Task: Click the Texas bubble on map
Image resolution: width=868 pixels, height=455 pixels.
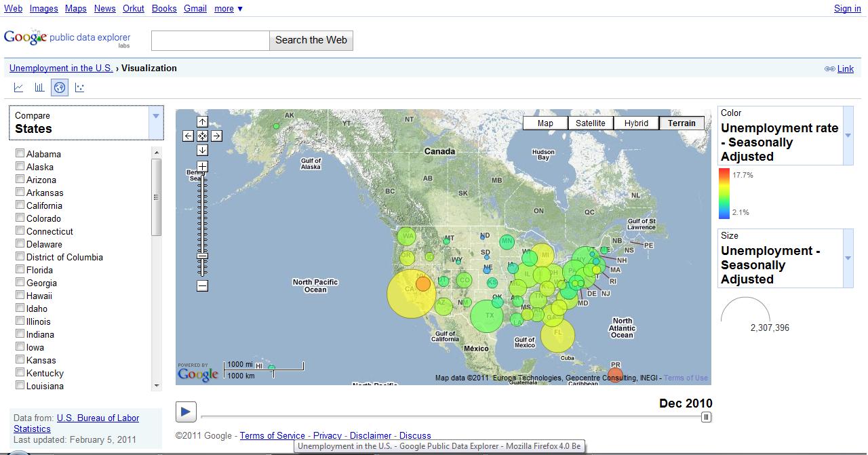Action: (x=487, y=316)
